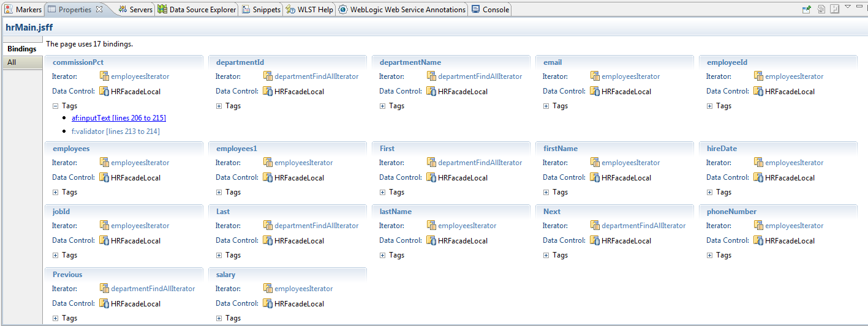This screenshot has height=326, width=868.
Task: Open the Snippets tab
Action: [261, 9]
